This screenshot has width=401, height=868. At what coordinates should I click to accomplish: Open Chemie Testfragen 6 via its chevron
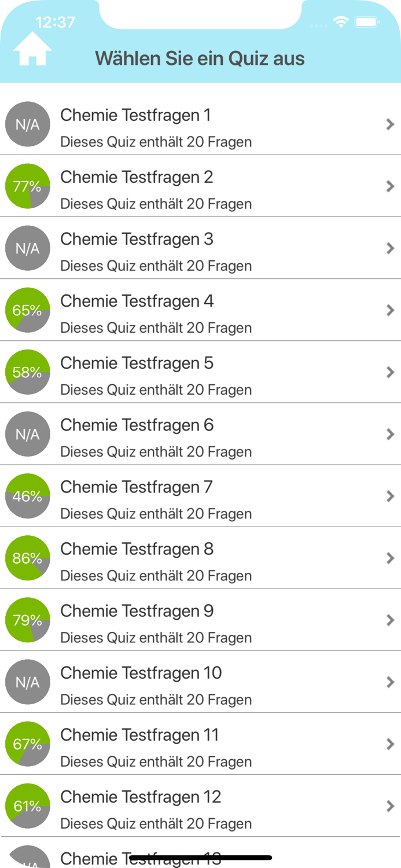click(x=391, y=434)
